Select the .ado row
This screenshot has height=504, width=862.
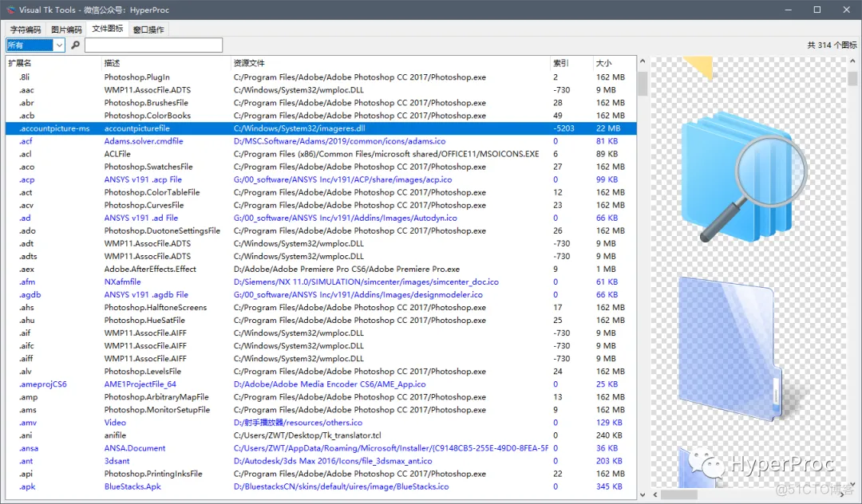(x=321, y=231)
